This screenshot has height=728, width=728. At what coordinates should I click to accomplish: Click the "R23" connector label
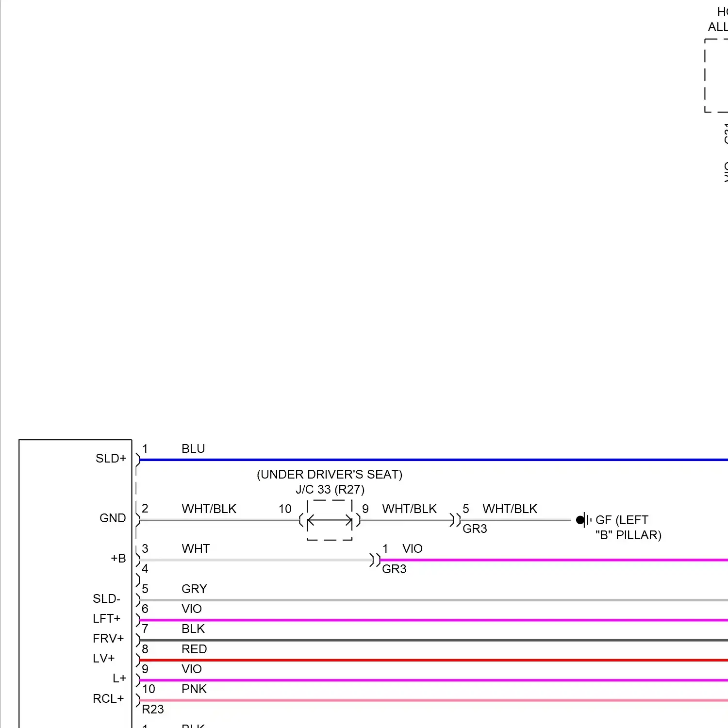coord(153,709)
